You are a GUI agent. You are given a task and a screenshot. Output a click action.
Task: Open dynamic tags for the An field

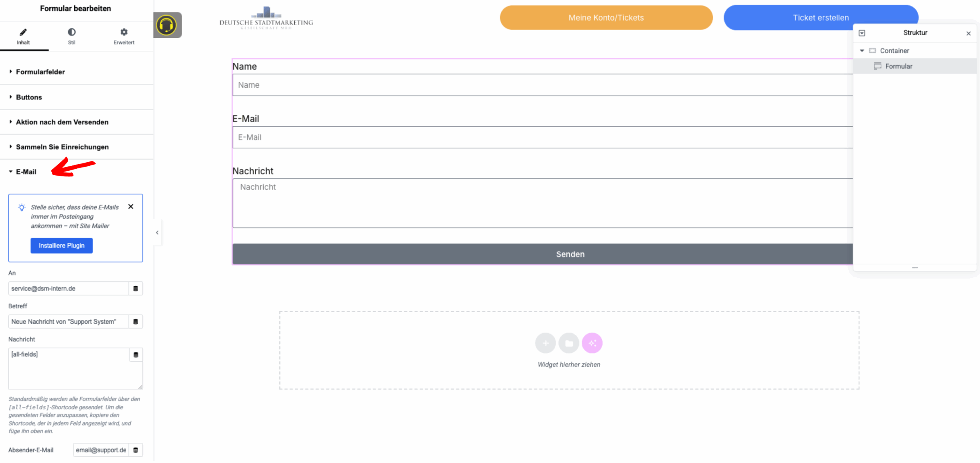click(x=135, y=288)
